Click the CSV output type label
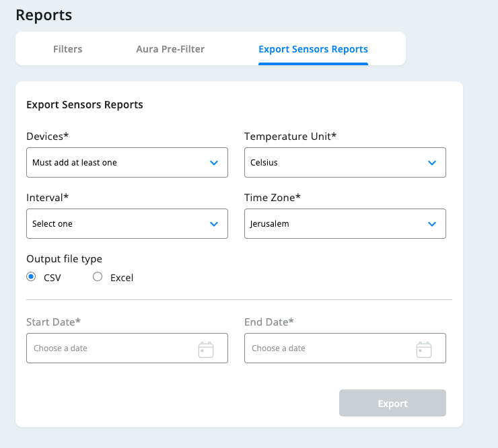This screenshot has width=498, height=448. click(x=52, y=278)
